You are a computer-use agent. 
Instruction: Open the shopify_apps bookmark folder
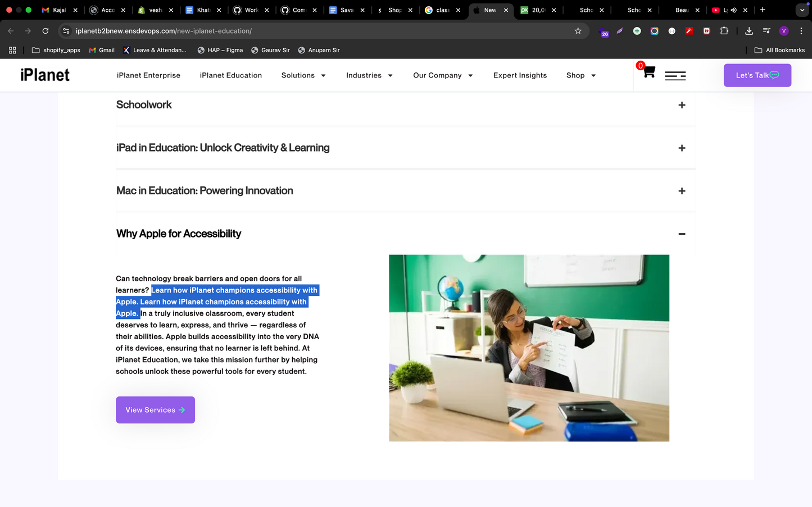coord(56,50)
